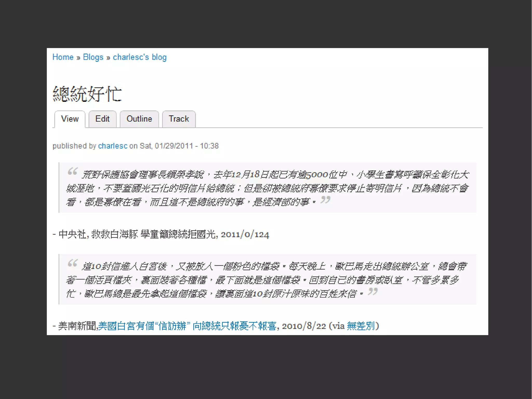Screen dimensions: 532x399
Task: Switch to the Track tab
Action: pos(179,119)
